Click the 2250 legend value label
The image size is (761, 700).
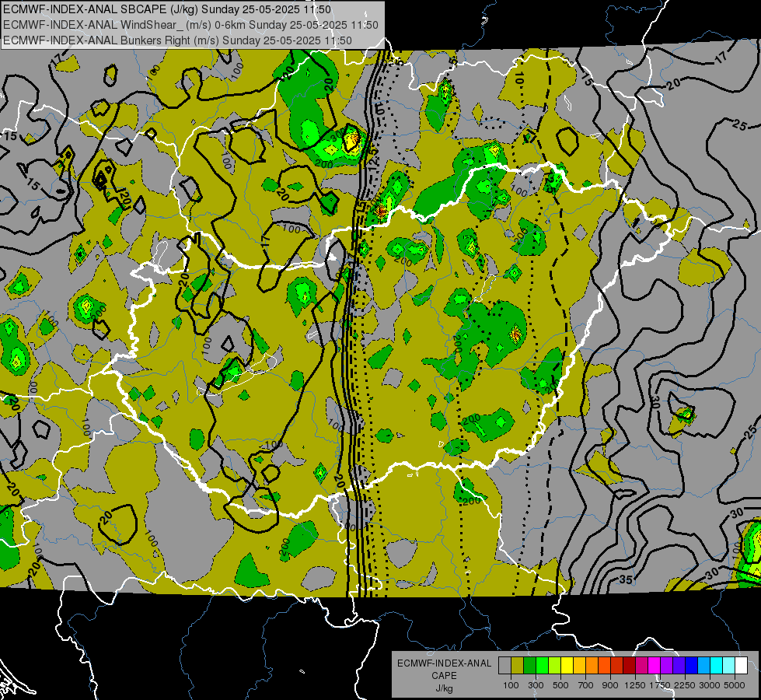[685, 685]
